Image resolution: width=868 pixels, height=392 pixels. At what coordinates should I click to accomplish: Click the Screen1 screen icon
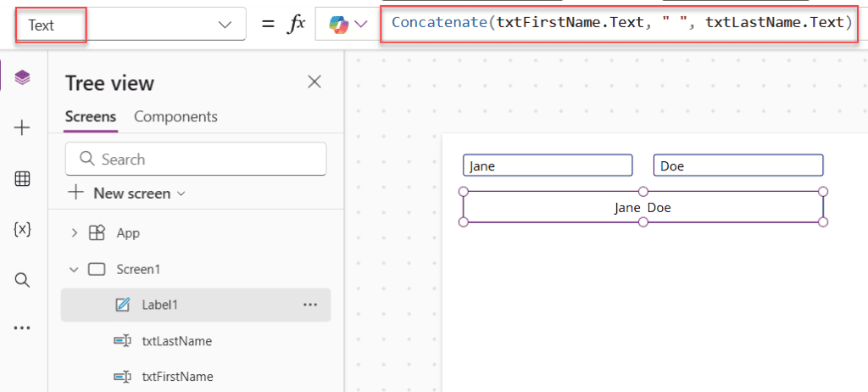coord(97,270)
